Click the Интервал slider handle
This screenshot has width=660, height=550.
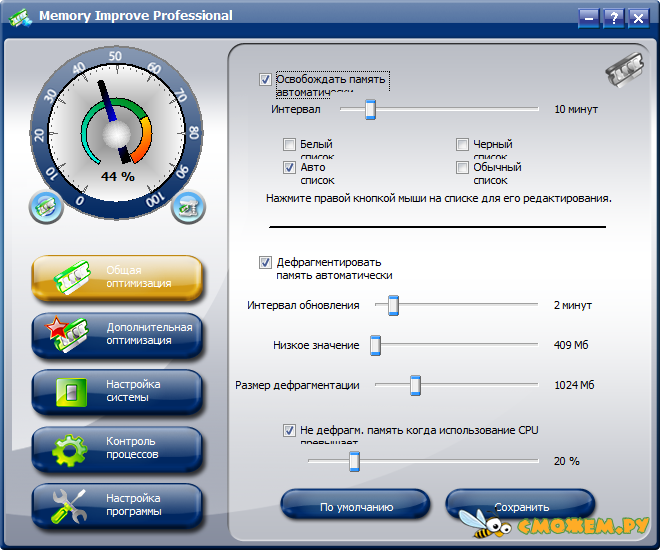pos(370,109)
